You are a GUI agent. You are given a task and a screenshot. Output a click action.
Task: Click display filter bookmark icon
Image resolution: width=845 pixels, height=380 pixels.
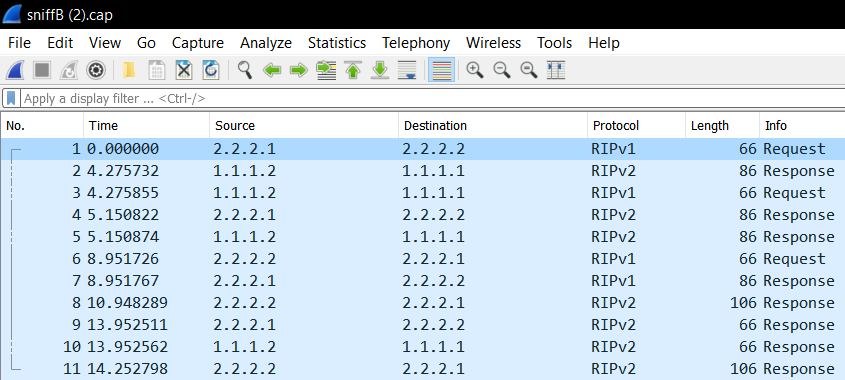11,99
